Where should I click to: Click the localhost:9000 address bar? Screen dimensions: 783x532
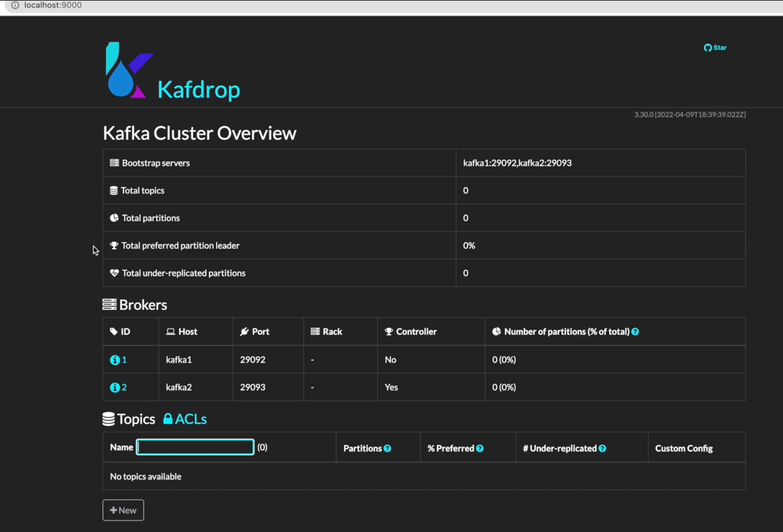[53, 5]
